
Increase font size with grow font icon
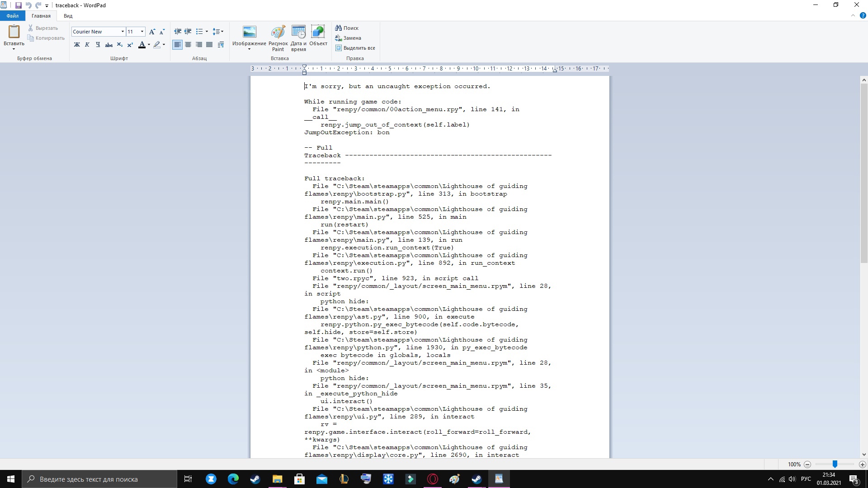point(152,32)
